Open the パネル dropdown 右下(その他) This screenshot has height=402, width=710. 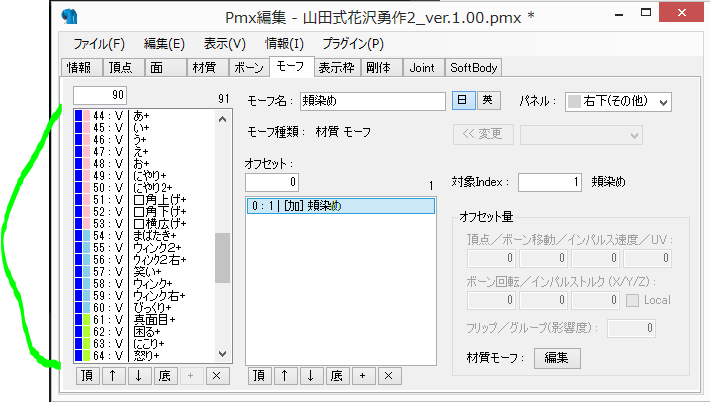pos(618,101)
